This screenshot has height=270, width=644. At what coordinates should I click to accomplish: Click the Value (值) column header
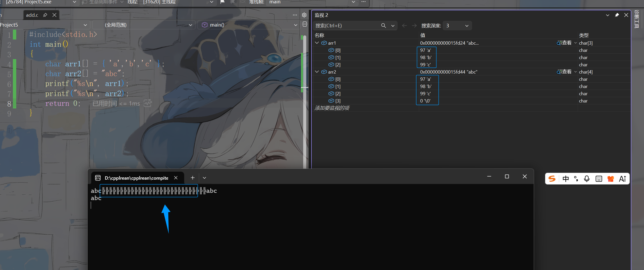click(423, 35)
